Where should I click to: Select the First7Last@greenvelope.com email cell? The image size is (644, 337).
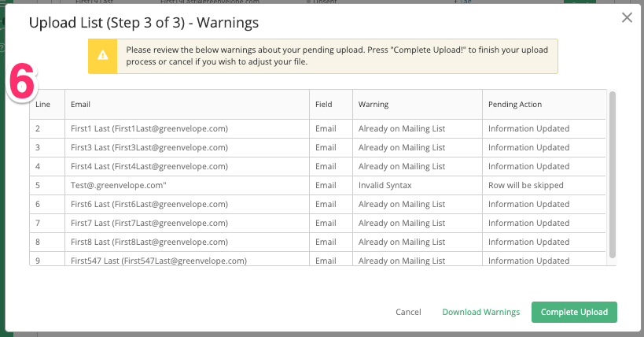187,224
